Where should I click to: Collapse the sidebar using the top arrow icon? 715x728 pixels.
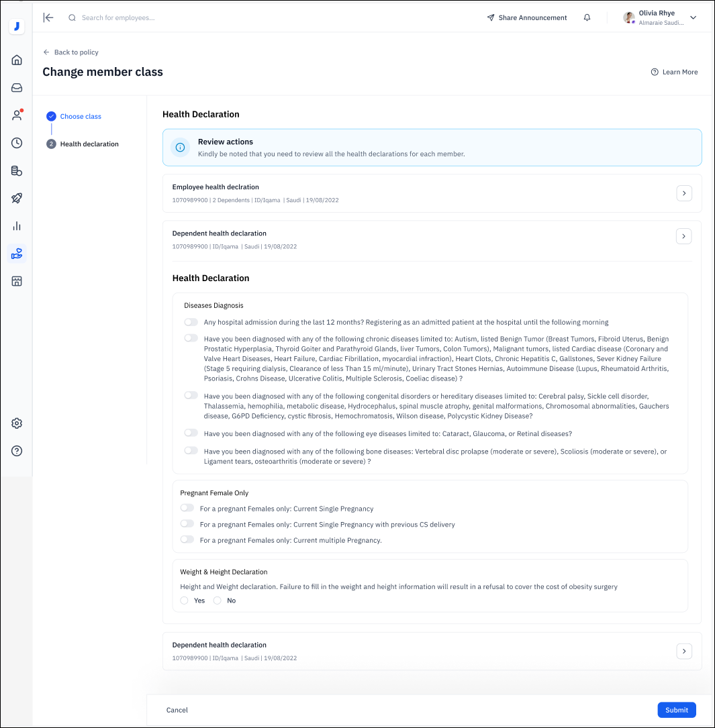pos(48,18)
